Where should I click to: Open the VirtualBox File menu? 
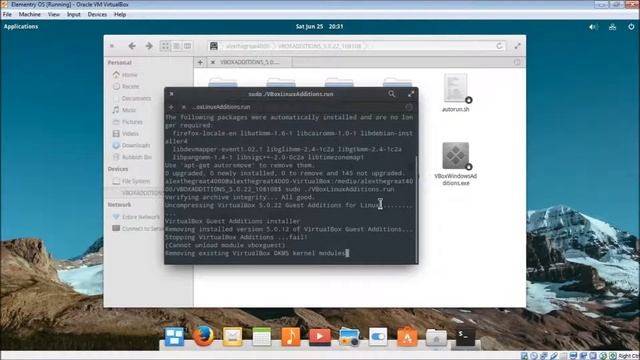coord(7,14)
